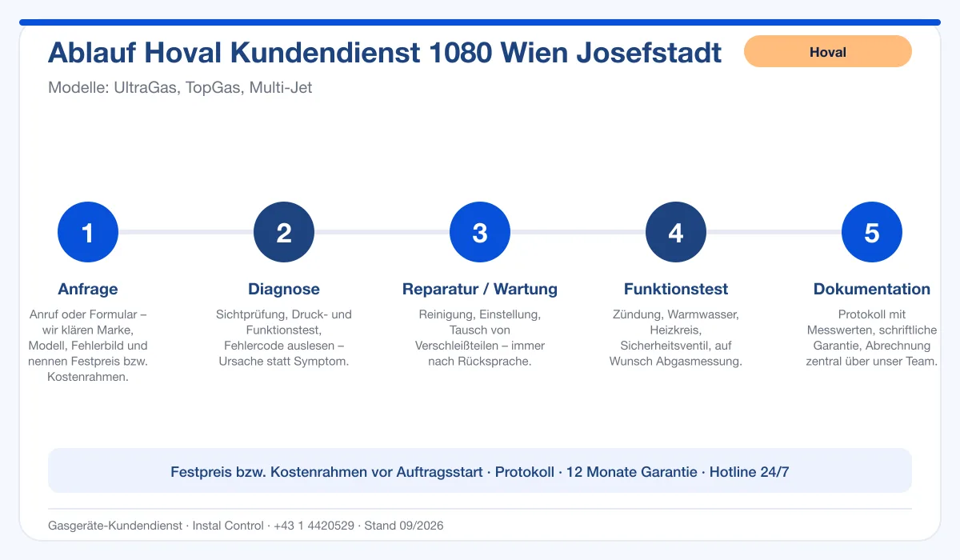
Task: Select step 1 circle for Anfrage
Action: (88, 232)
